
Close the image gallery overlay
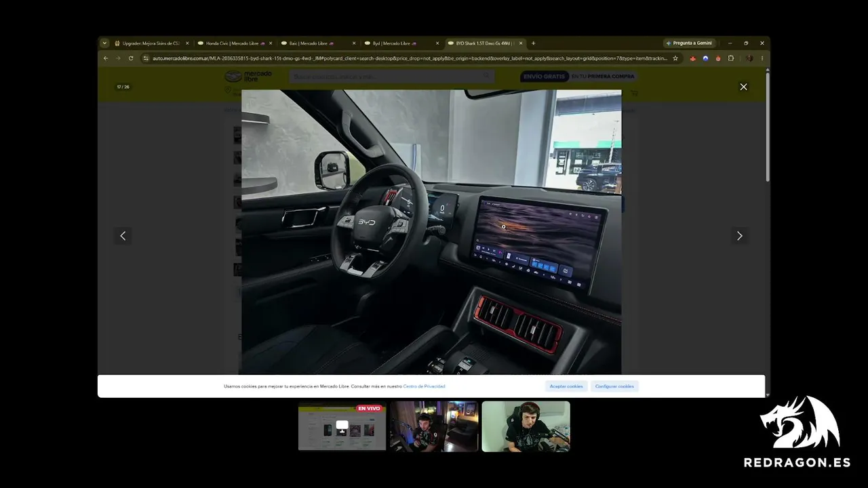pos(743,87)
